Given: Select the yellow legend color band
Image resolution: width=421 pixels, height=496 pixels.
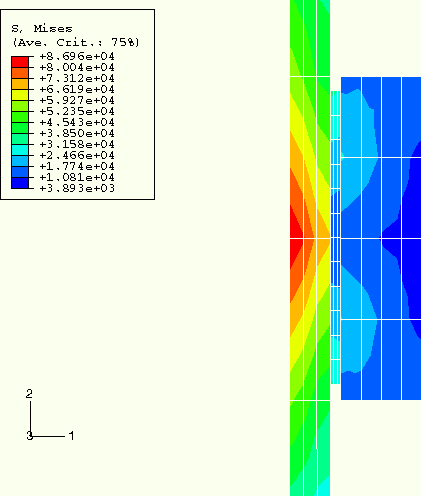Looking at the screenshot, I should [20, 95].
